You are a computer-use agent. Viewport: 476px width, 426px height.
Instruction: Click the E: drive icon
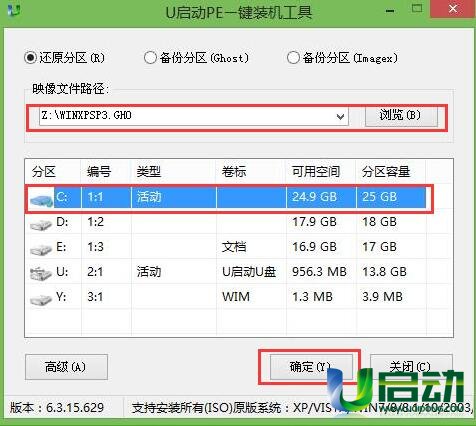(x=41, y=249)
